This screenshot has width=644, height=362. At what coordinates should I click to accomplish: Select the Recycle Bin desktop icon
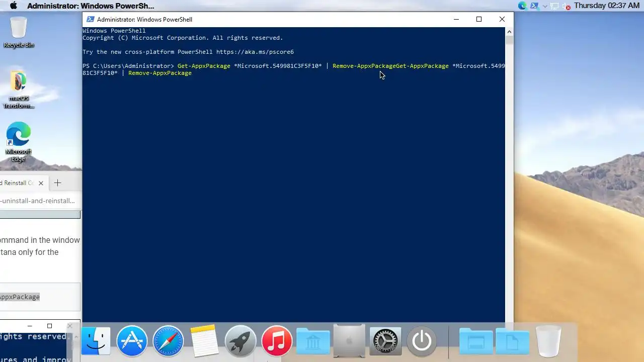(x=19, y=33)
